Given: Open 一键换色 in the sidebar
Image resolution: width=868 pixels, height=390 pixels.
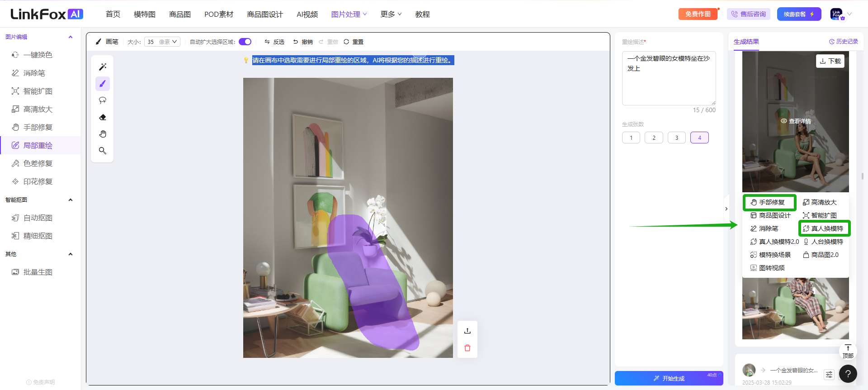Looking at the screenshot, I should click(38, 55).
